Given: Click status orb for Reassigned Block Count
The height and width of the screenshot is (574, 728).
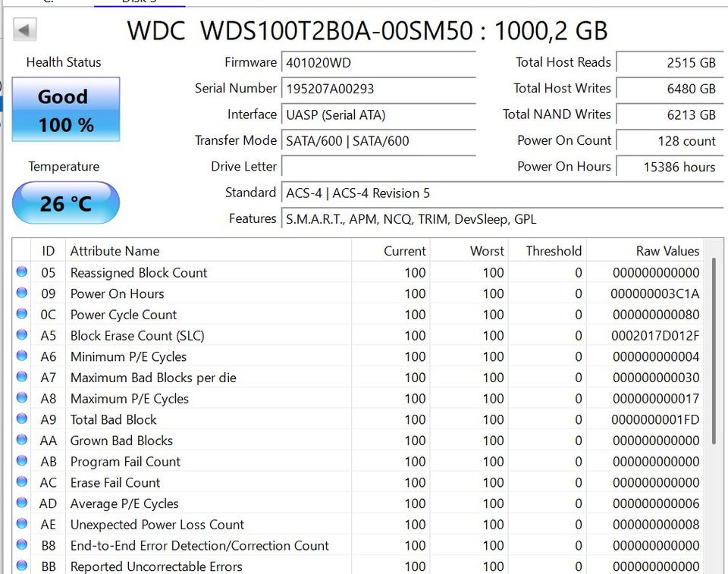Looking at the screenshot, I should click(22, 271).
